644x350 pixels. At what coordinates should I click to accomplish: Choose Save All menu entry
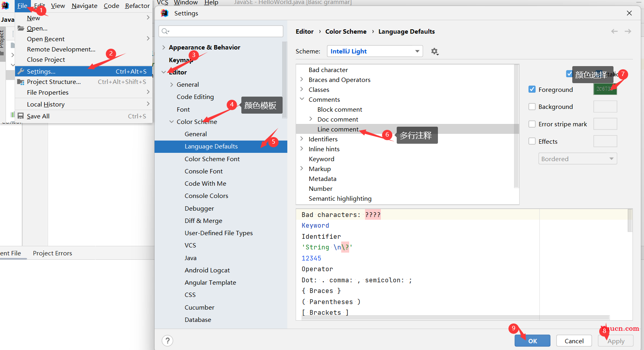coord(84,116)
